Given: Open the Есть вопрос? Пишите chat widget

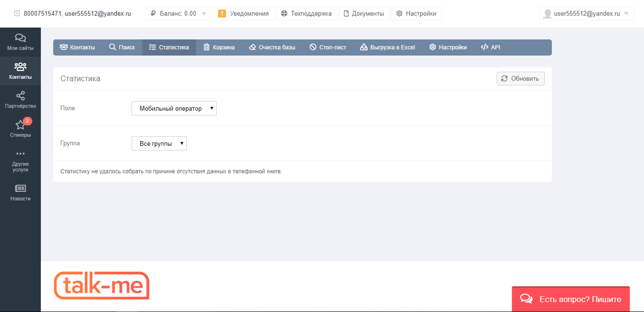Looking at the screenshot, I should (x=570, y=299).
